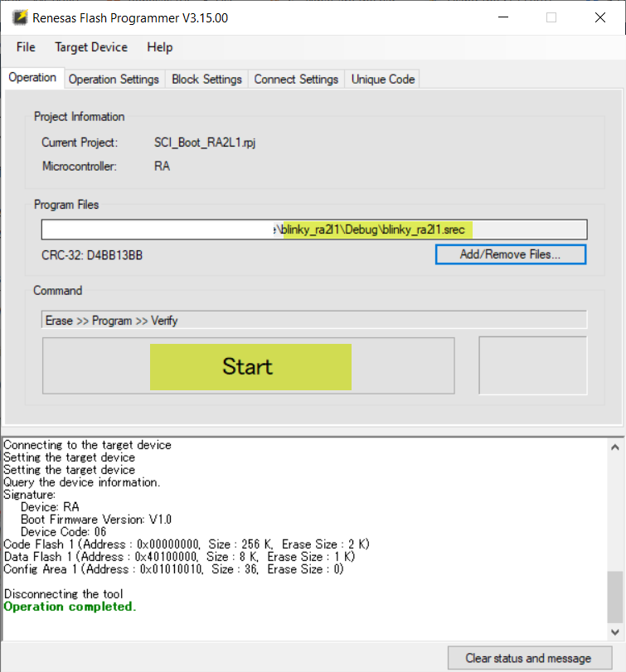Viewport: 626px width, 672px height.
Task: Open the Help menu
Action: 160,47
